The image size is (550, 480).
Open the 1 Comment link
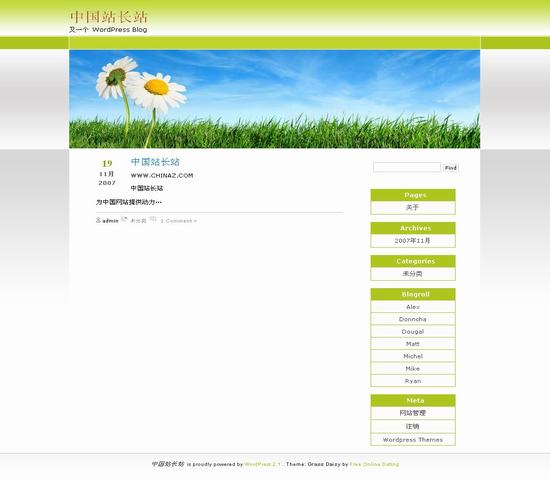tap(179, 221)
